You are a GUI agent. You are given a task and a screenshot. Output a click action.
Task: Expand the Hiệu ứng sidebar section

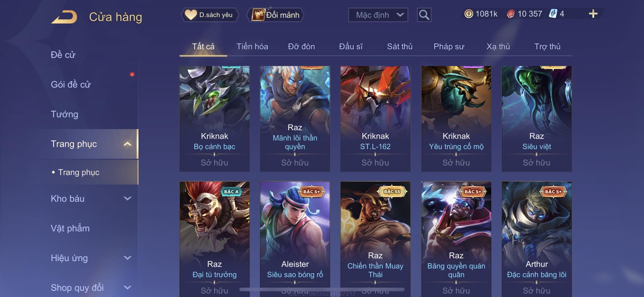pyautogui.click(x=127, y=258)
